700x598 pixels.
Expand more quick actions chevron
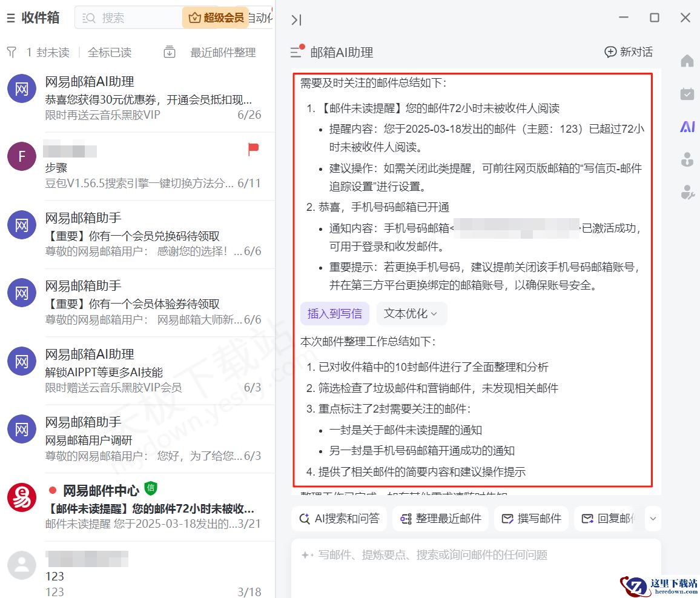(653, 519)
